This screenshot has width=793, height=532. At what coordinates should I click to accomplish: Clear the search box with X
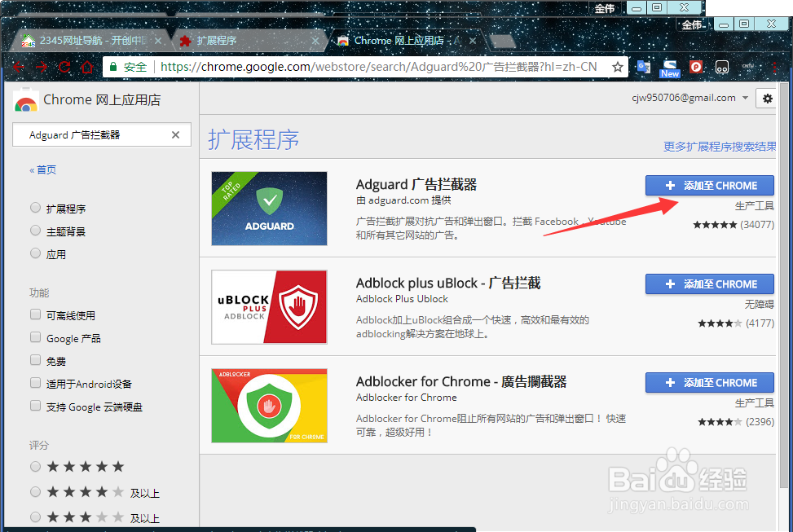[x=175, y=135]
